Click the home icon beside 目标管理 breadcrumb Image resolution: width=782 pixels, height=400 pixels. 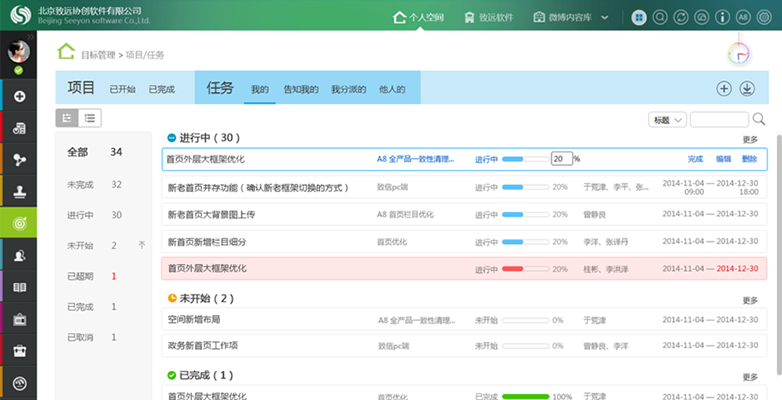tap(66, 52)
